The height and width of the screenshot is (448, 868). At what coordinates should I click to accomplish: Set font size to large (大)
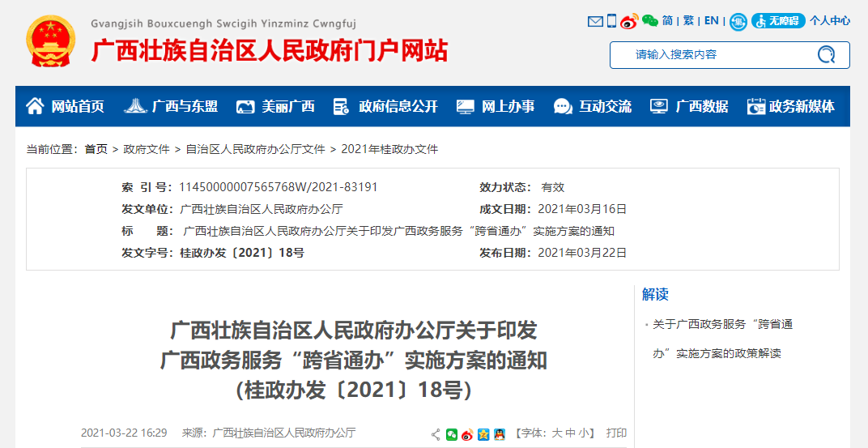point(557,433)
